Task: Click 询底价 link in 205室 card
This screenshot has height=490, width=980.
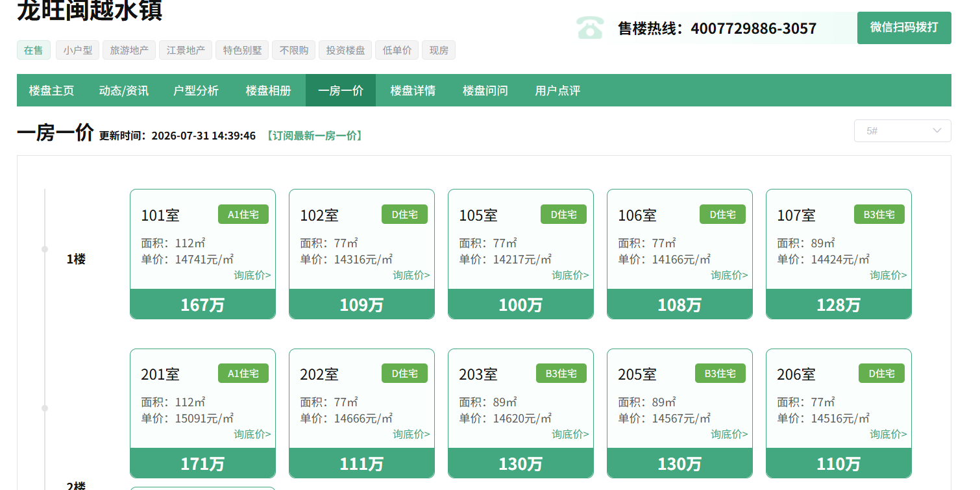Action: (729, 434)
